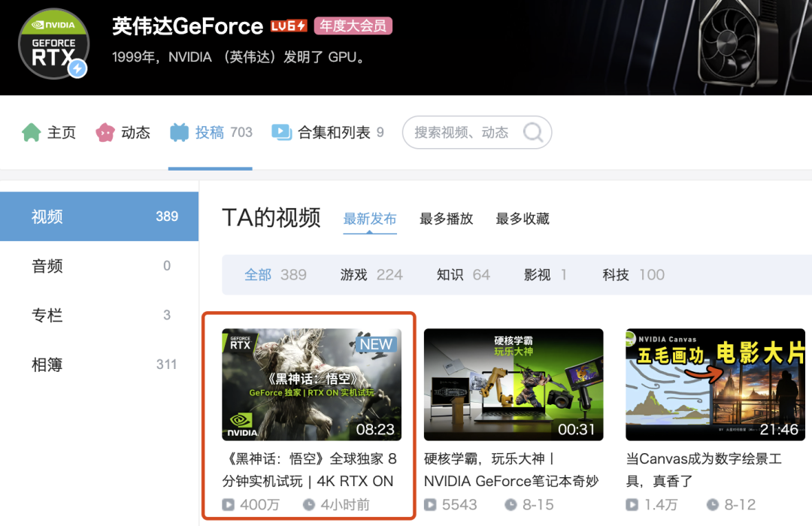Click the LV6 level badge icon
This screenshot has height=526, width=812.
tap(289, 26)
